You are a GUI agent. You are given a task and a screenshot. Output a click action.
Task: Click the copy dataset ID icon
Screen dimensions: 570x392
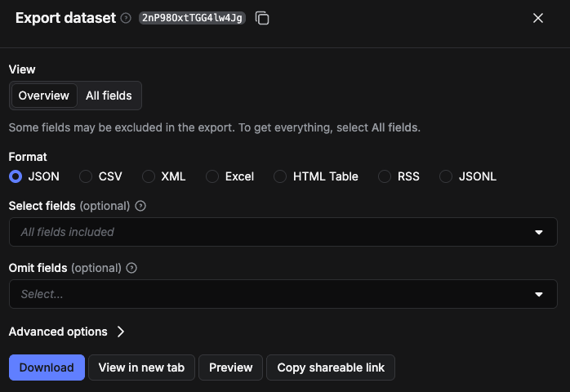pos(262,18)
